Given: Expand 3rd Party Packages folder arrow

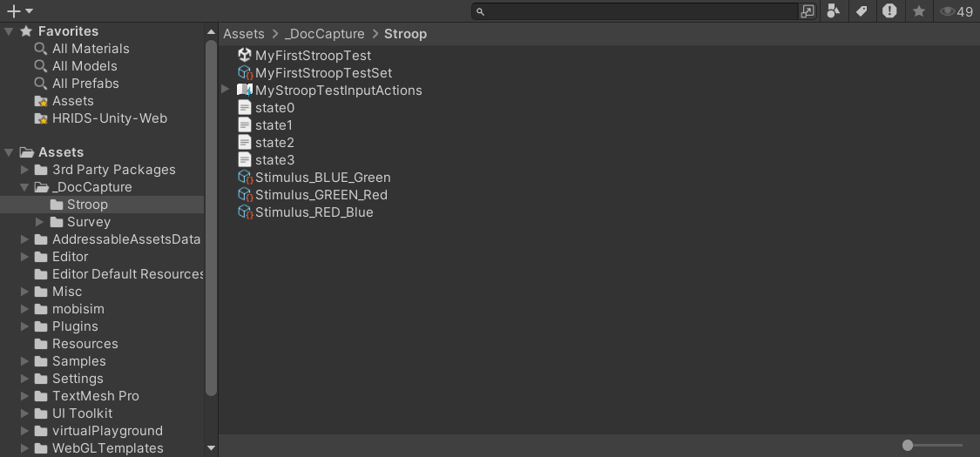Looking at the screenshot, I should [x=24, y=170].
